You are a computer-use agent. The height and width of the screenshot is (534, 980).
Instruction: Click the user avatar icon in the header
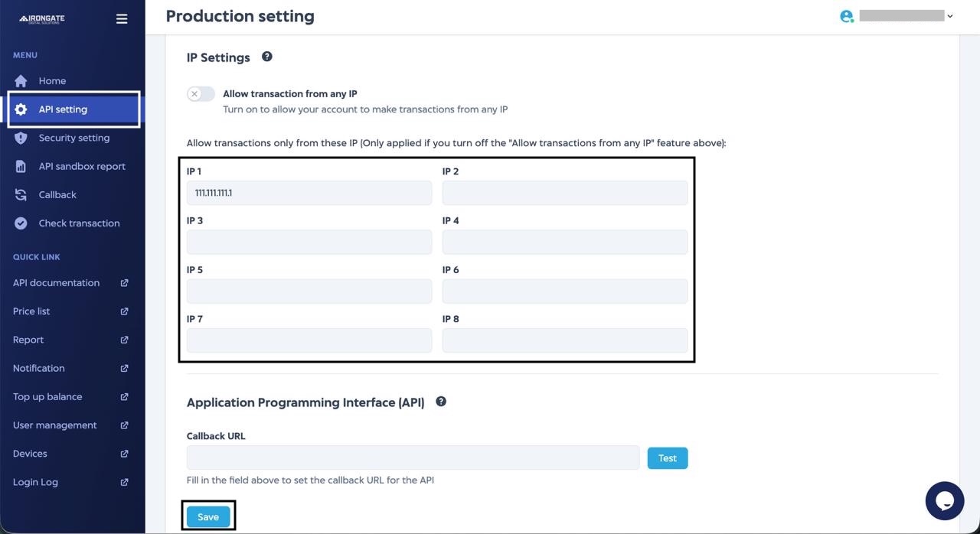(846, 15)
